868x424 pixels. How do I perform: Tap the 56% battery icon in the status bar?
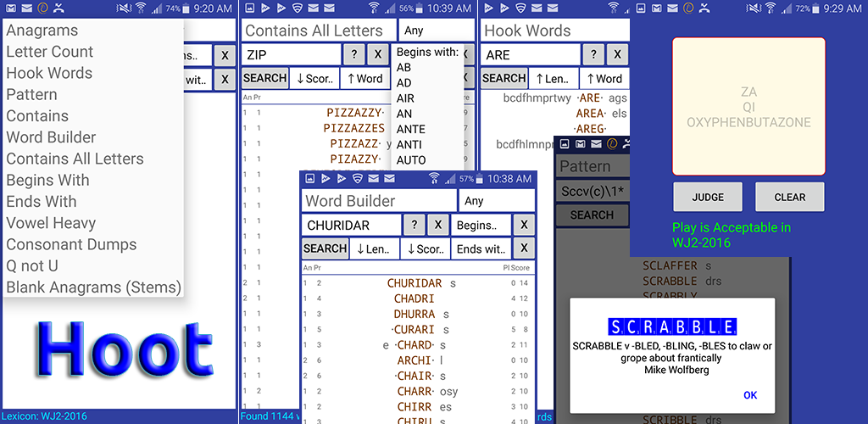pos(420,8)
